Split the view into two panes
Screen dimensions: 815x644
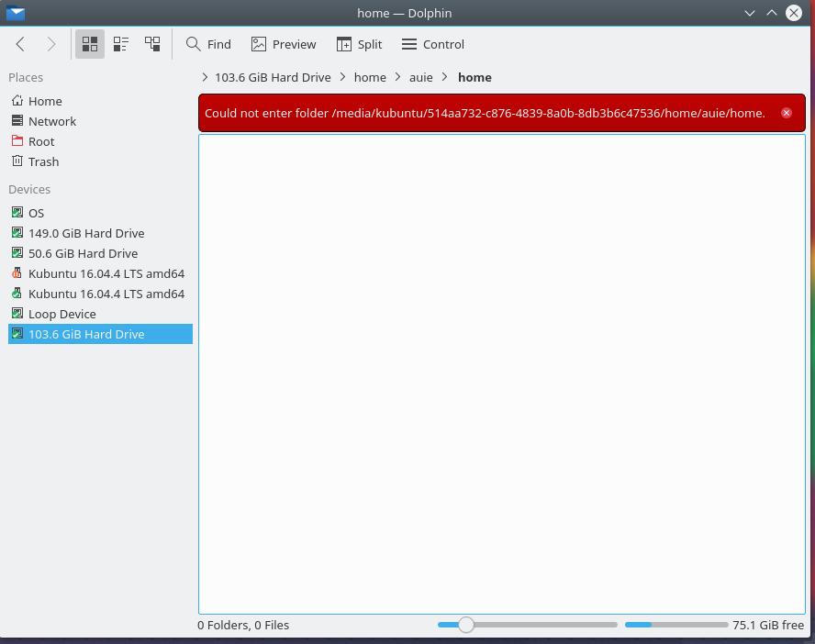pos(359,44)
